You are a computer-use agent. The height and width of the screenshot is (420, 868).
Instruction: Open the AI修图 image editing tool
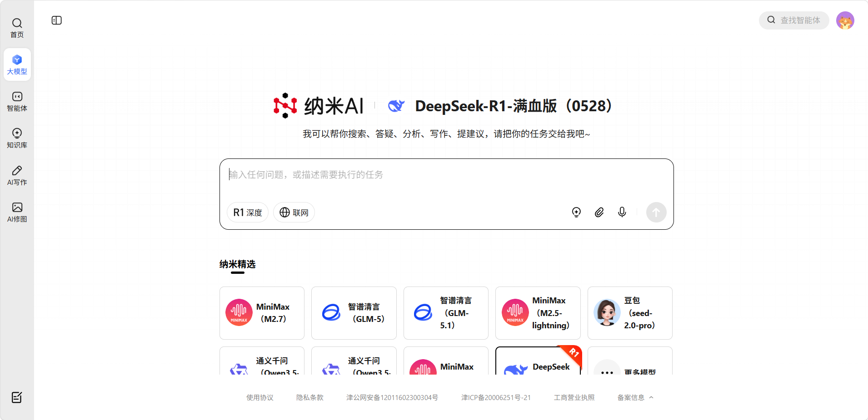[17, 212]
